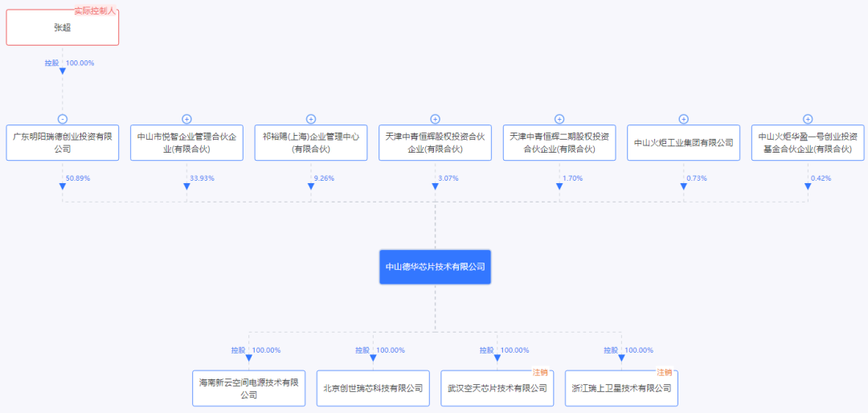Screen dimensions: 868x413
Task: Open 中山市悦智企业管理合伙企业 company box
Action: click(x=186, y=143)
